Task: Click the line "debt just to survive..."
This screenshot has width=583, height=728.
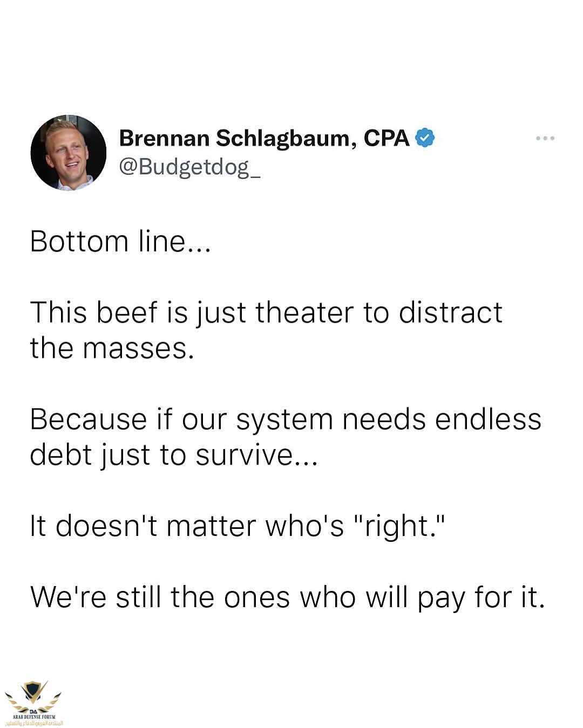Action: (x=173, y=455)
